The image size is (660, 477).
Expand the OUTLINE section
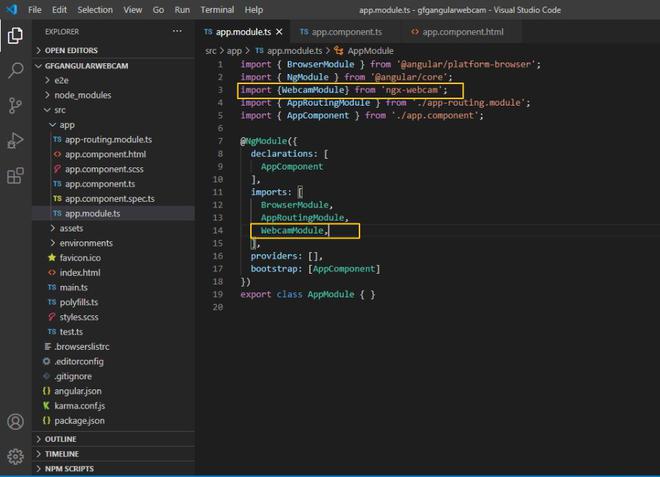pos(60,439)
